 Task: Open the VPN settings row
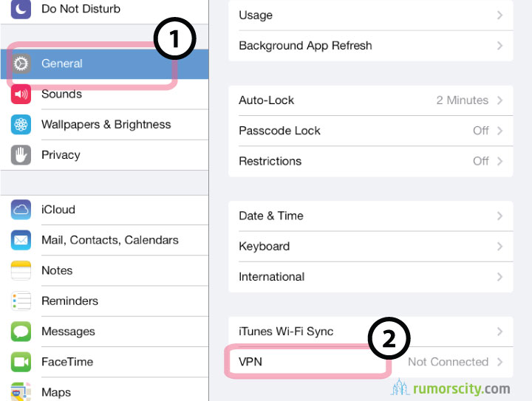click(x=371, y=362)
